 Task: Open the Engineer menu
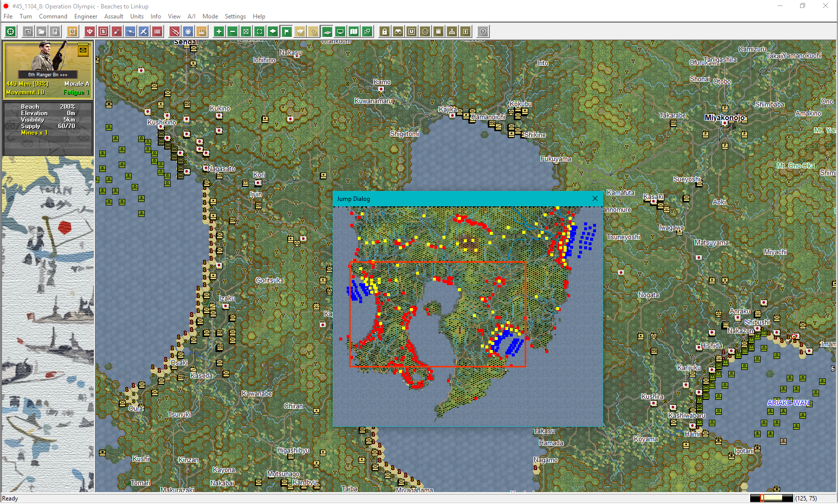[86, 16]
